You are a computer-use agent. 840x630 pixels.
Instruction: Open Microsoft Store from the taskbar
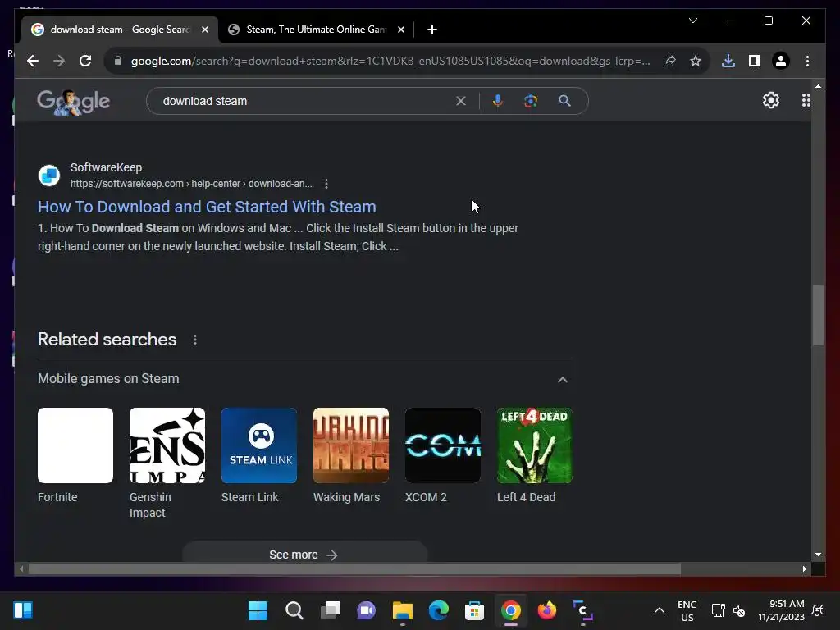[x=474, y=610]
